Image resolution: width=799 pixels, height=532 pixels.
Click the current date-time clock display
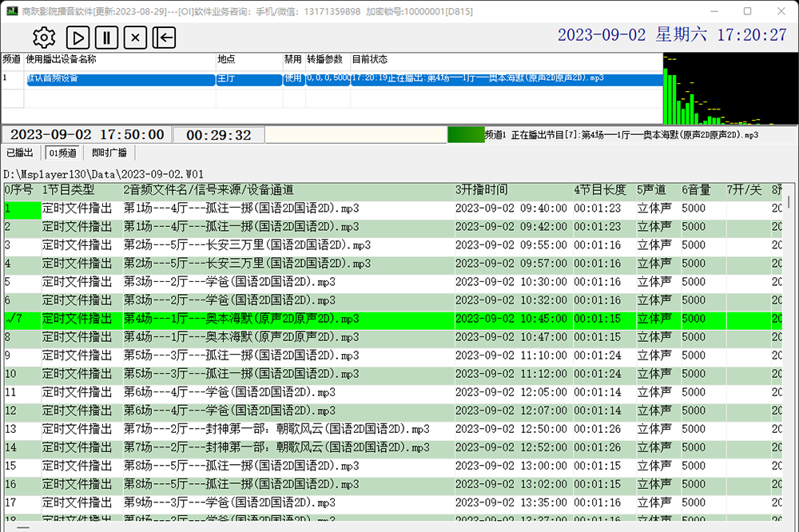(672, 34)
